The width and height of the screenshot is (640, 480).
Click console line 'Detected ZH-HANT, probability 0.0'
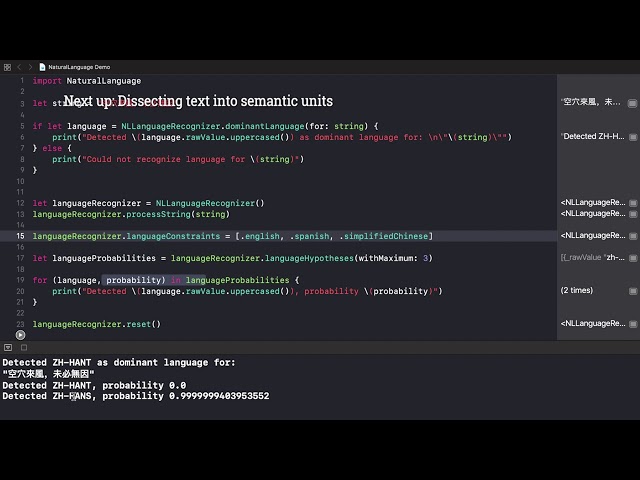[94, 385]
